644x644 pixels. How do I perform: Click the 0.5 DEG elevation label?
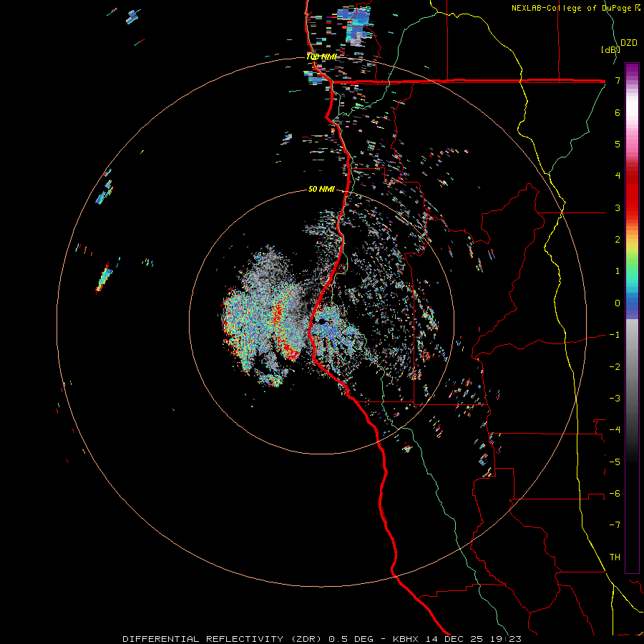click(351, 639)
